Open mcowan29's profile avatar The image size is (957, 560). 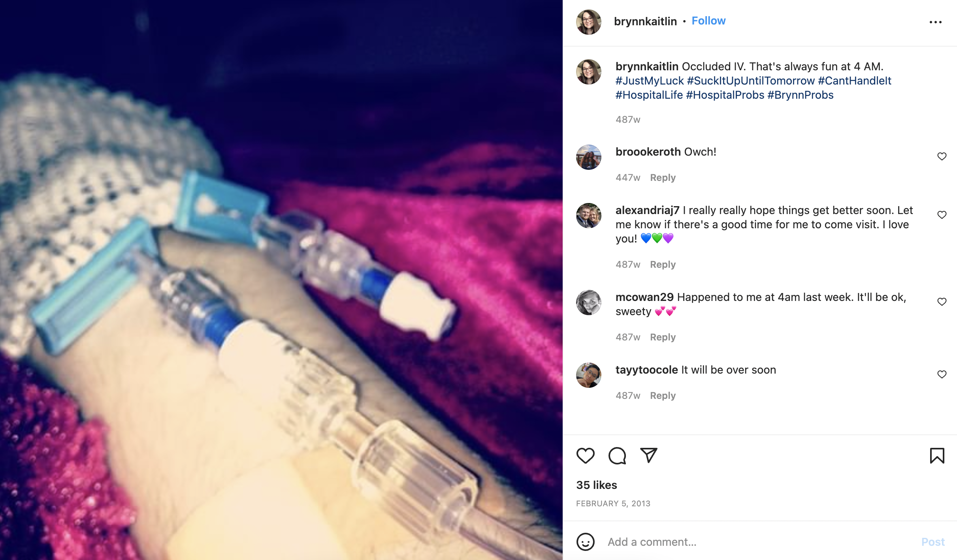click(588, 303)
